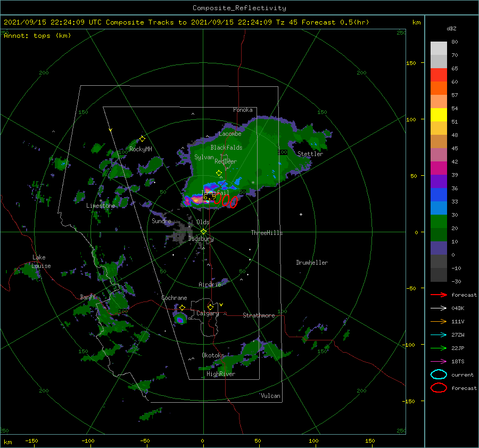Screen dimensions: 479x448
Task: Click the Vulcan city label
Action: point(270,396)
